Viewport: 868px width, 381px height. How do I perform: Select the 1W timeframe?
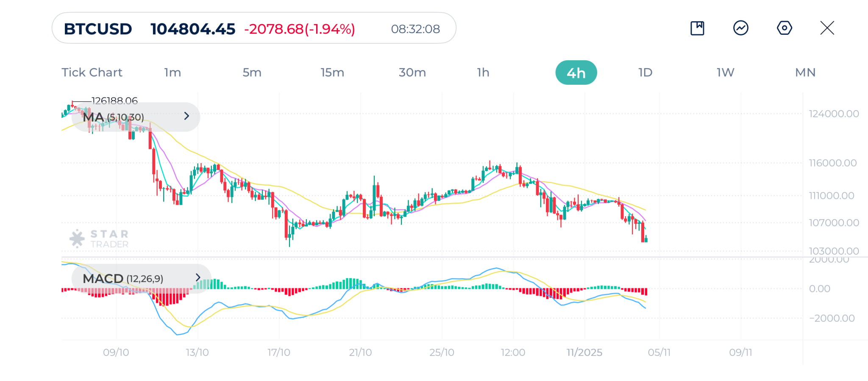[x=725, y=72]
